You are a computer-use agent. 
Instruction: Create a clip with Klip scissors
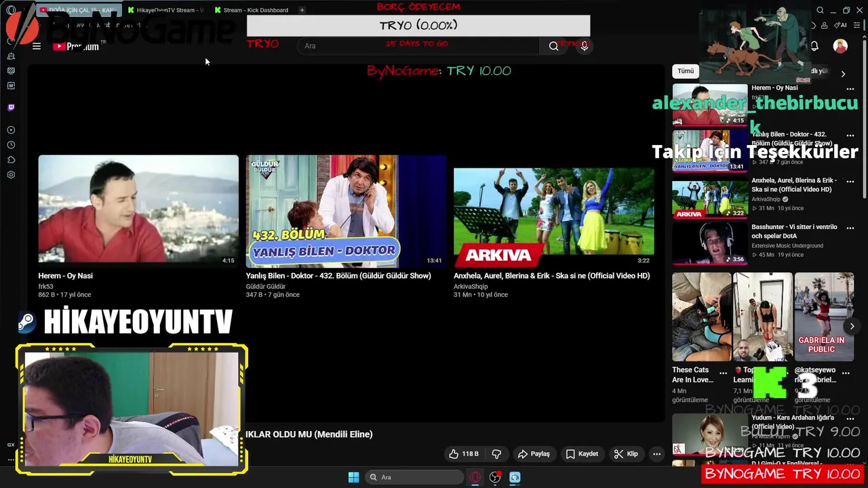point(625,453)
